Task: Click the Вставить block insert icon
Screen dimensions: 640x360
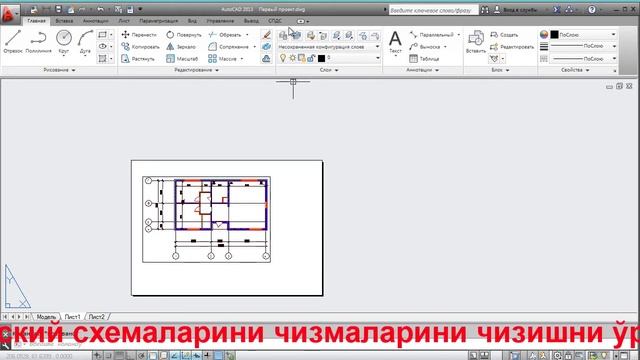Action: [x=476, y=42]
